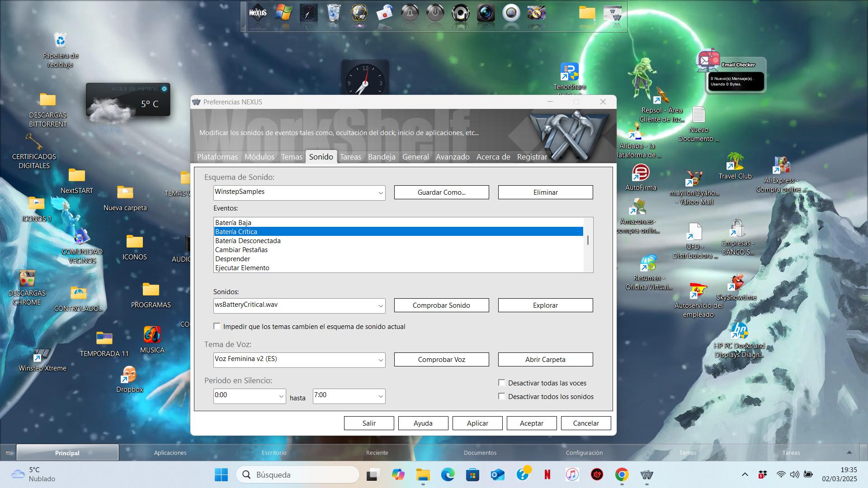Check 'Desactivar todos los sonidos'
This screenshot has height=488, width=868.
tap(502, 396)
